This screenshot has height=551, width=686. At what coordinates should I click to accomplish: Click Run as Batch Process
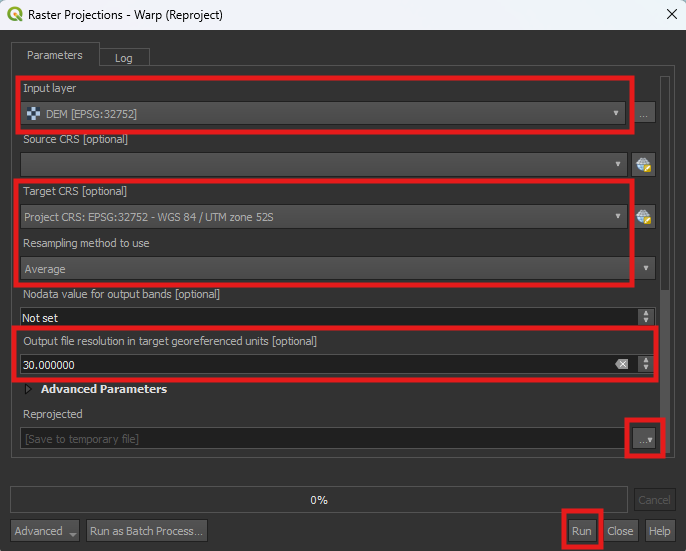pos(147,531)
